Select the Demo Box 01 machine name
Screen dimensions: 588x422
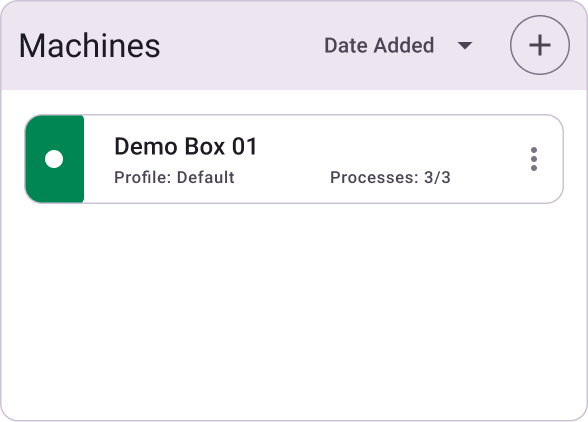[x=186, y=146]
